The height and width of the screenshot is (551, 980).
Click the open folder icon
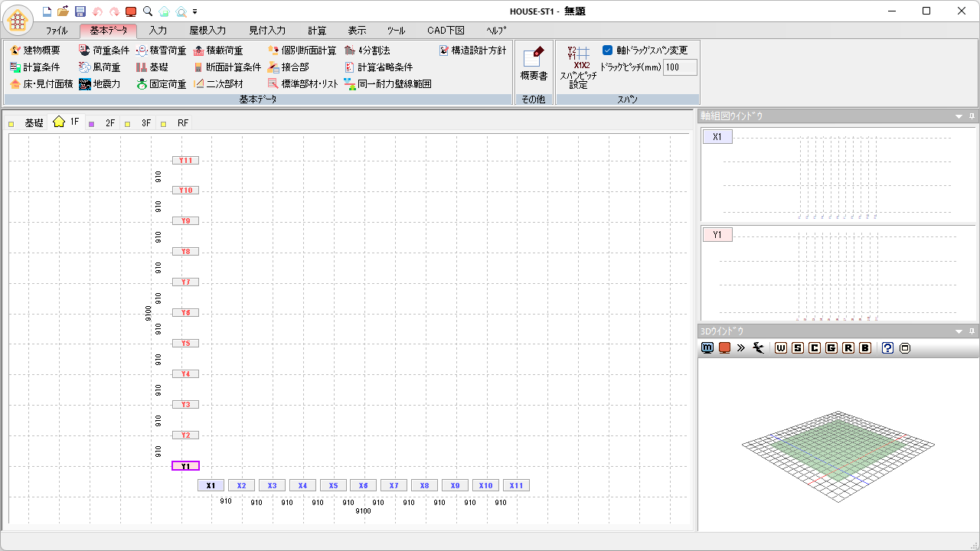[64, 11]
